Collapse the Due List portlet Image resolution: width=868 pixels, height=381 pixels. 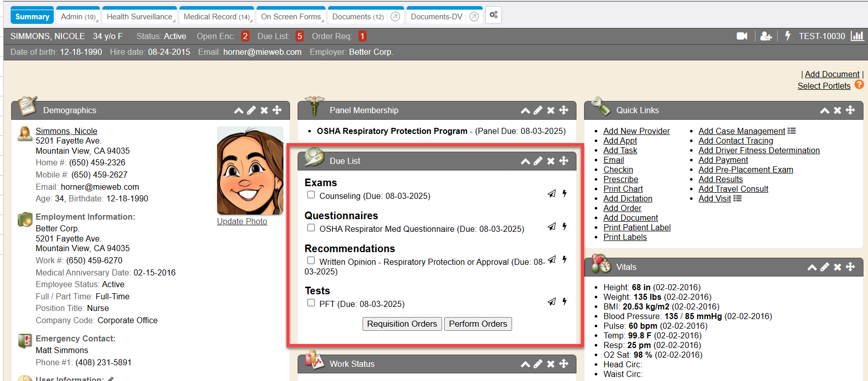tap(525, 161)
